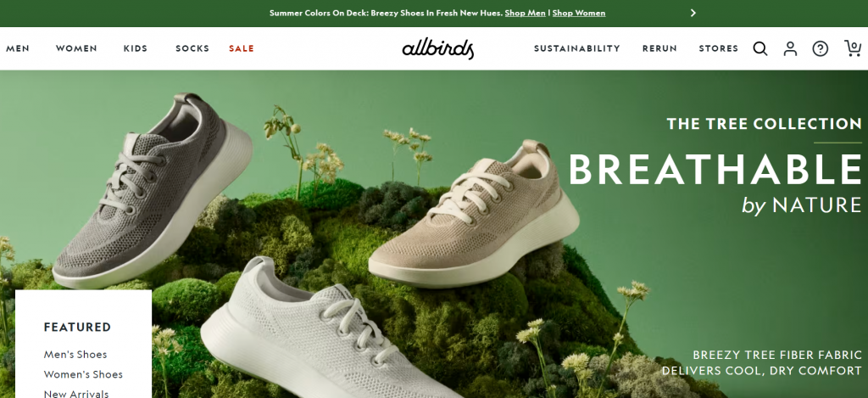The width and height of the screenshot is (868, 398).
Task: Open the ReRun page
Action: pos(659,48)
